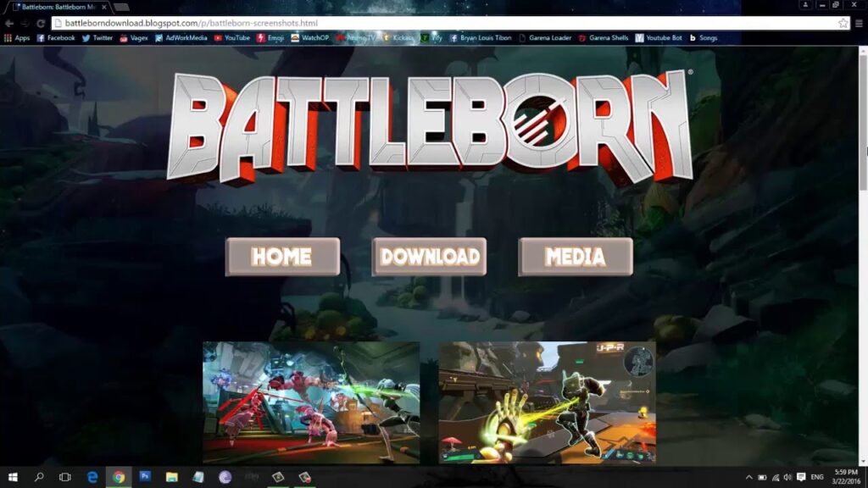The width and height of the screenshot is (868, 488).
Task: Check the battery icon in system tray
Action: click(x=762, y=477)
